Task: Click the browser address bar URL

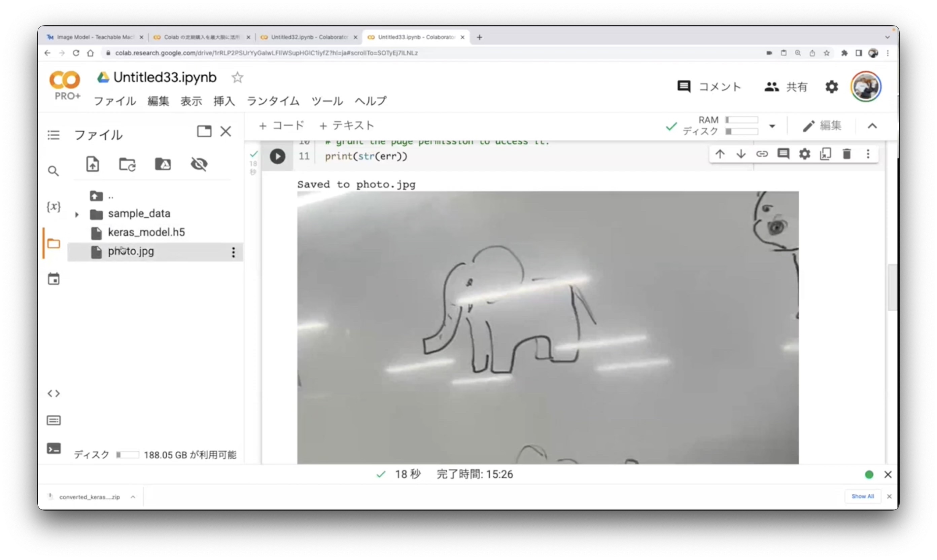Action: [267, 53]
